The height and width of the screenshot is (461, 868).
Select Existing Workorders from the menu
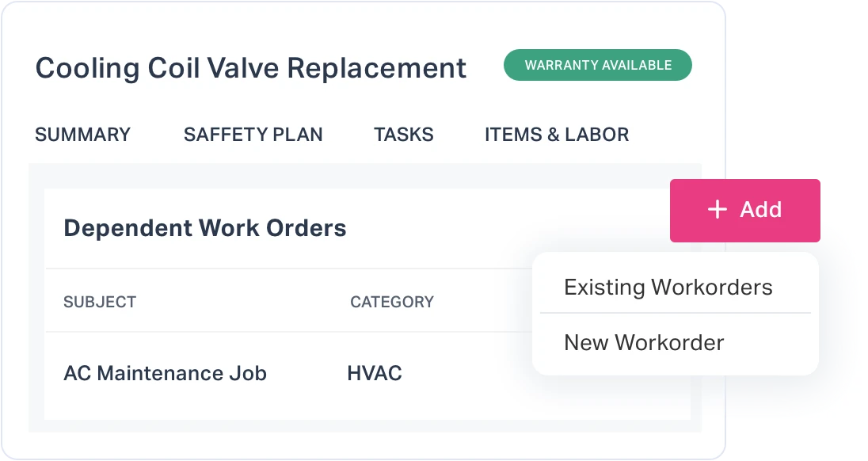(668, 287)
